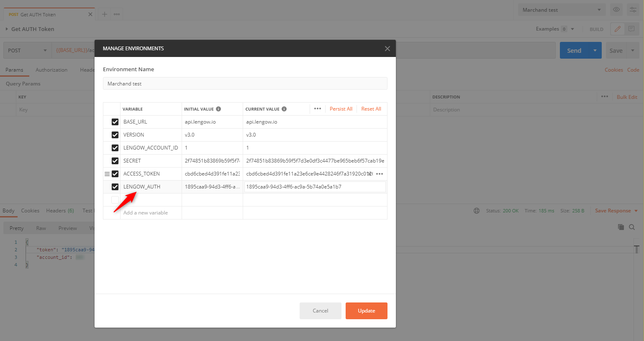Click the pencil edit mode icon

(x=618, y=29)
